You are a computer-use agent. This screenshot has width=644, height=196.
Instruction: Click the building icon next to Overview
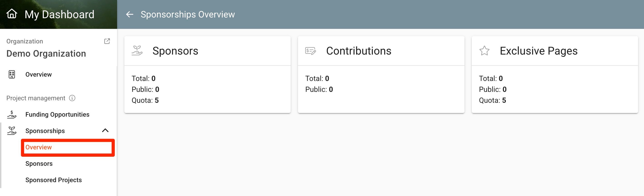tap(12, 74)
